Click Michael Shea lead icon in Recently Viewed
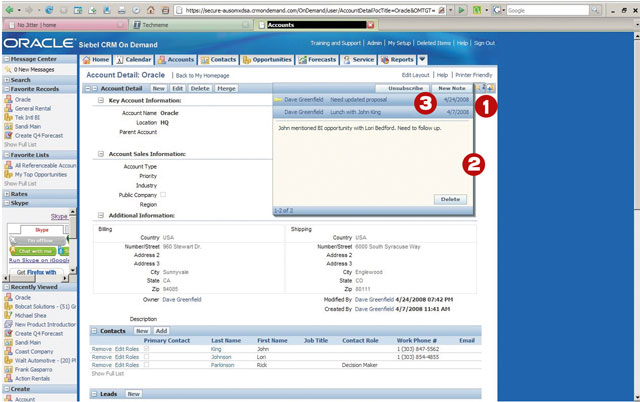640x402 pixels. [8, 315]
